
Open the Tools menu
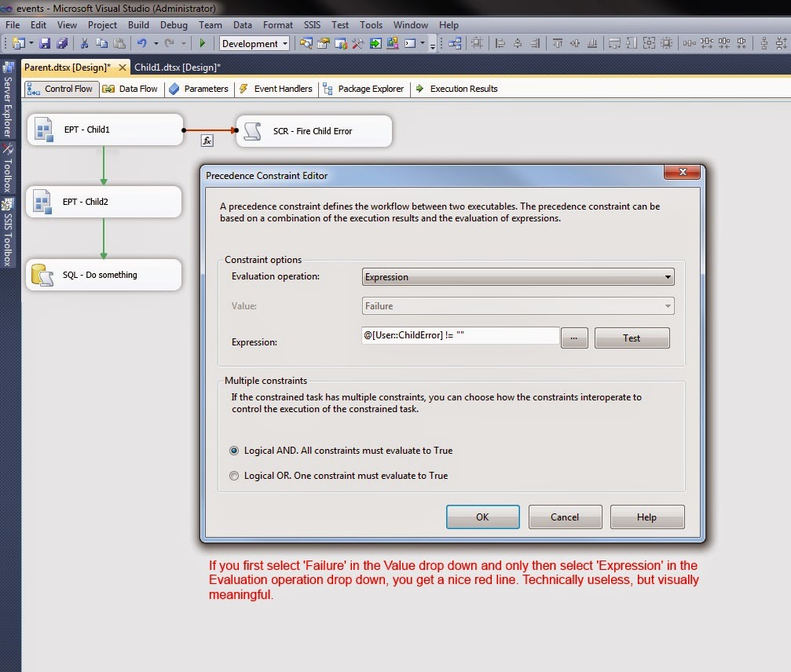point(371,24)
